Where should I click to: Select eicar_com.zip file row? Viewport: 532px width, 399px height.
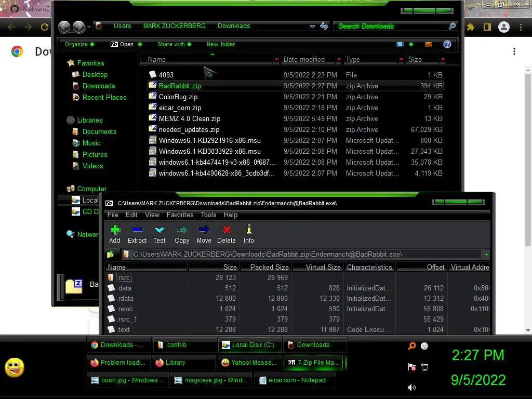(296, 108)
